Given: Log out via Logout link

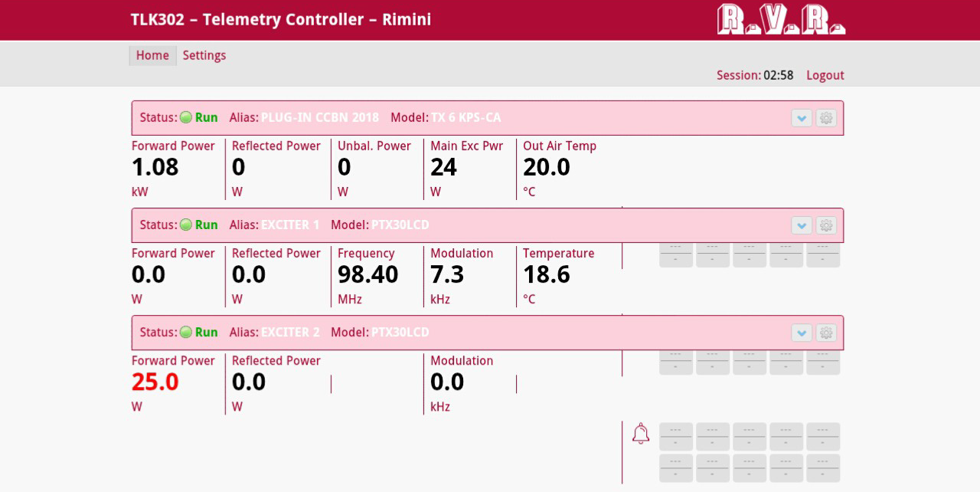Looking at the screenshot, I should pos(825,75).
